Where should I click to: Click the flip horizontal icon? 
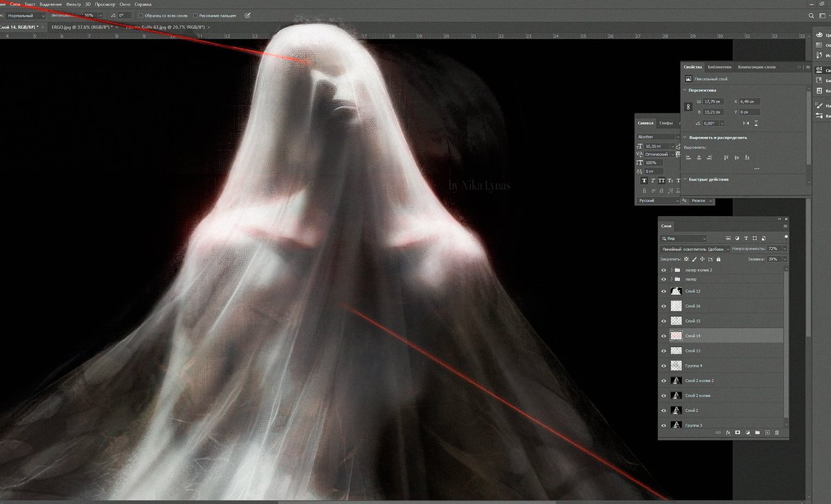745,123
